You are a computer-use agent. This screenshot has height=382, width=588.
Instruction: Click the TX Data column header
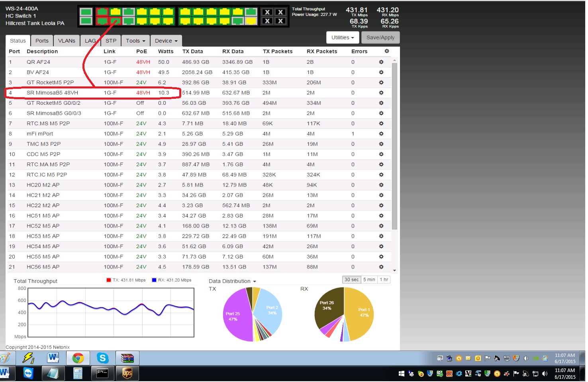pos(193,51)
